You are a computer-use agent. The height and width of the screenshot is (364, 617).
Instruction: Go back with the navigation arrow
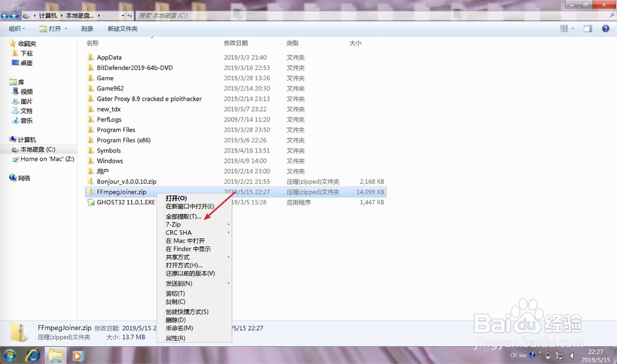click(4, 16)
